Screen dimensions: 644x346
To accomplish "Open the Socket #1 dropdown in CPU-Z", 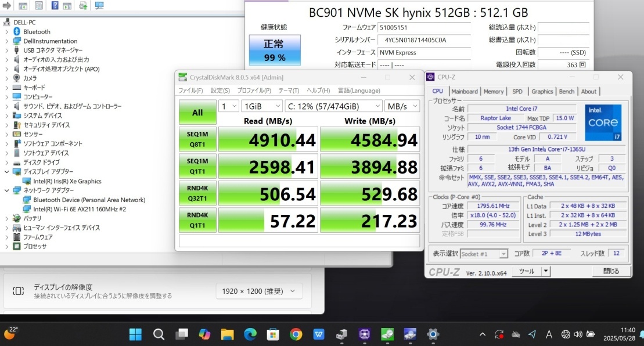I will pos(484,254).
